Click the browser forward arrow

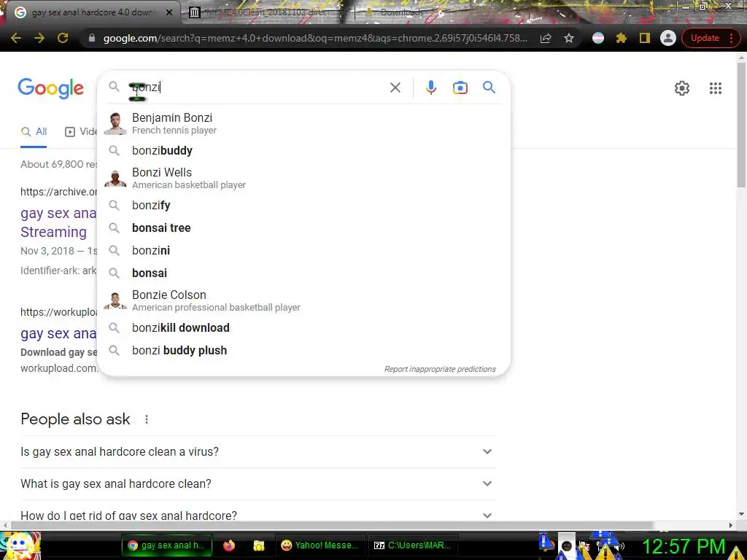pos(39,38)
